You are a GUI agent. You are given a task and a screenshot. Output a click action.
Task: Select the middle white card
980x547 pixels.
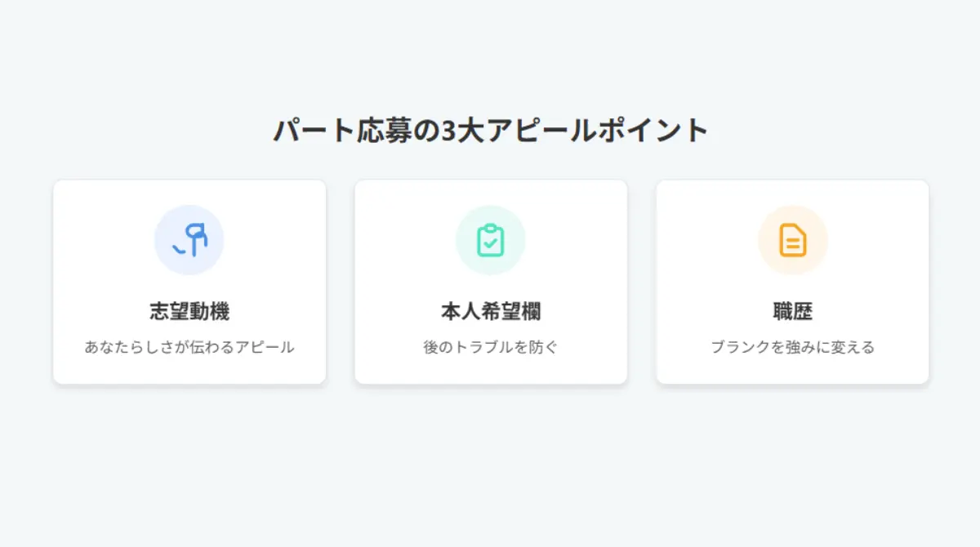pyautogui.click(x=490, y=282)
